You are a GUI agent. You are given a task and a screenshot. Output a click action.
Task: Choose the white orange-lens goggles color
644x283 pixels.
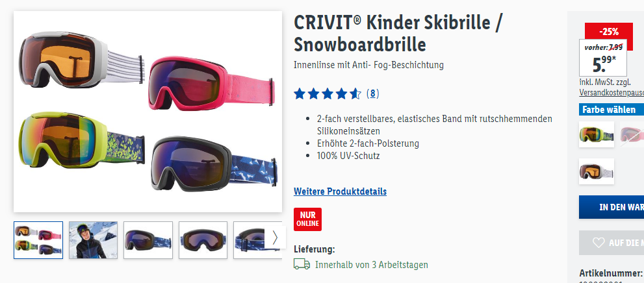coord(597,171)
